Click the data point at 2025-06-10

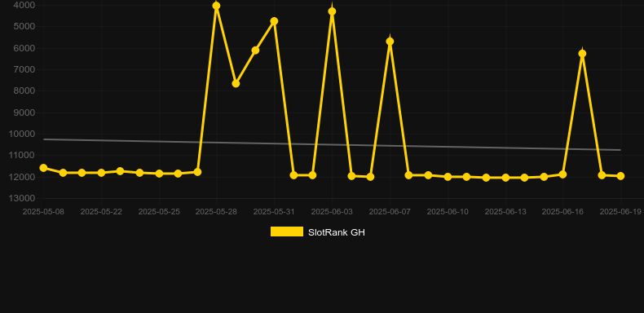click(448, 177)
